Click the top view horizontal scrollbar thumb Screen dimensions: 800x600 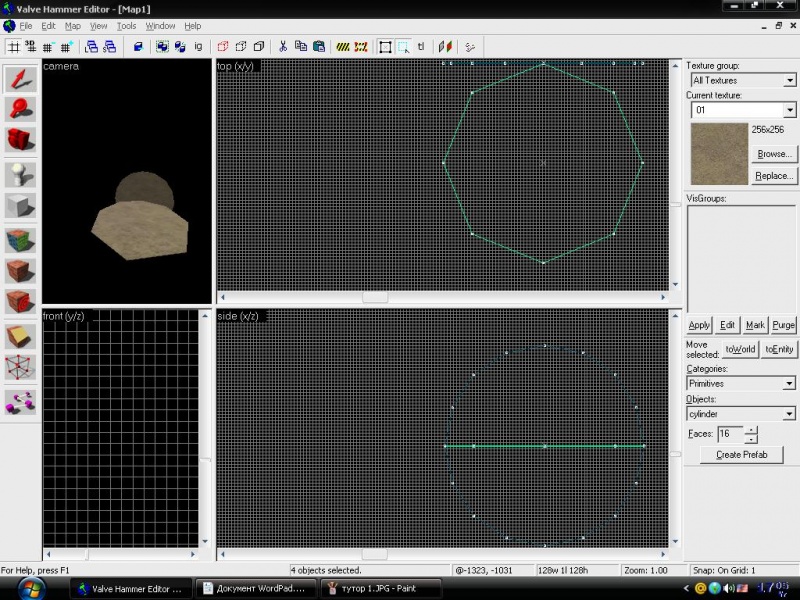pyautogui.click(x=375, y=297)
